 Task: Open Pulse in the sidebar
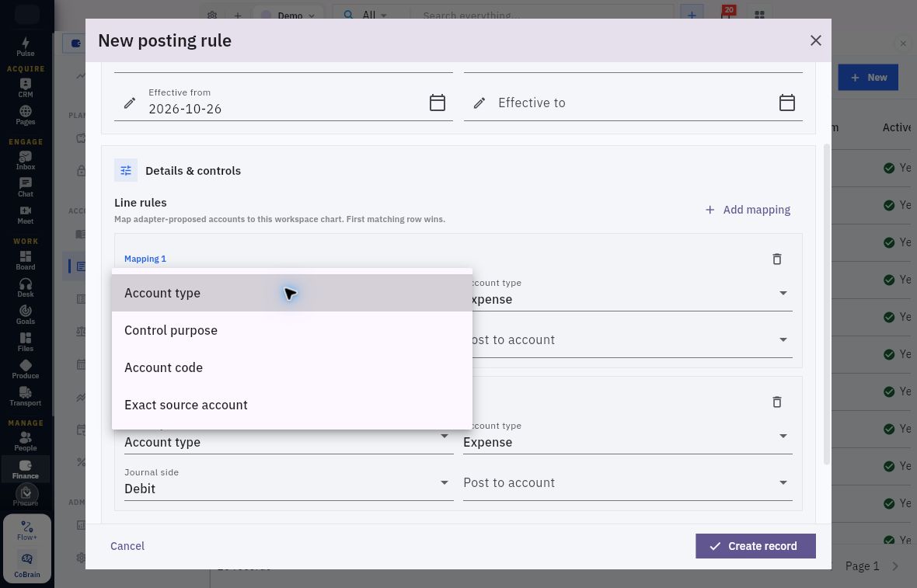pyautogui.click(x=25, y=47)
